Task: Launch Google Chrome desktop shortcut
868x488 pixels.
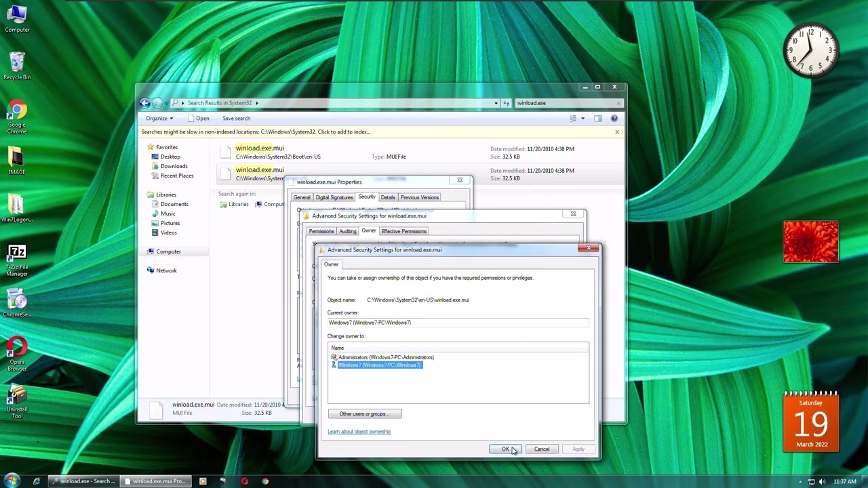Action: pyautogui.click(x=17, y=117)
